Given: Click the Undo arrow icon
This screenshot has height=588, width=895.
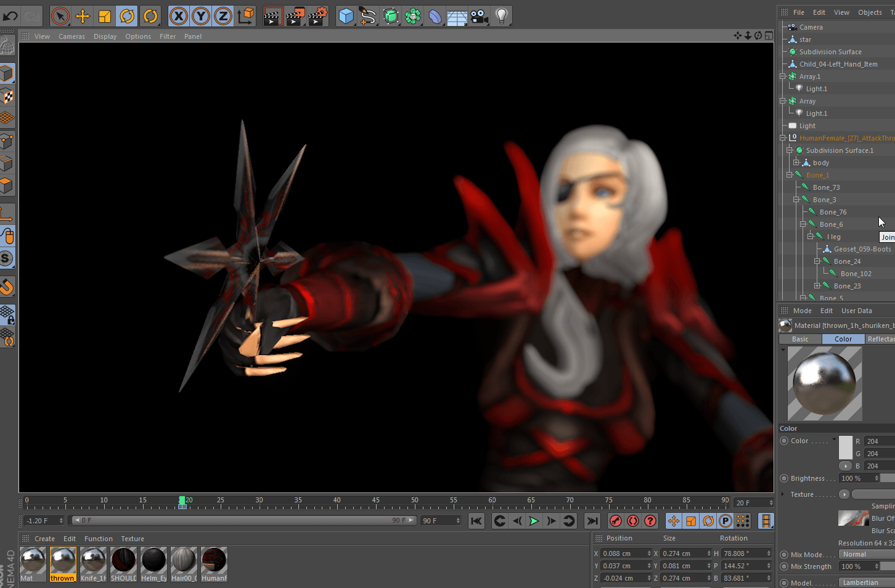Looking at the screenshot, I should coord(10,16).
